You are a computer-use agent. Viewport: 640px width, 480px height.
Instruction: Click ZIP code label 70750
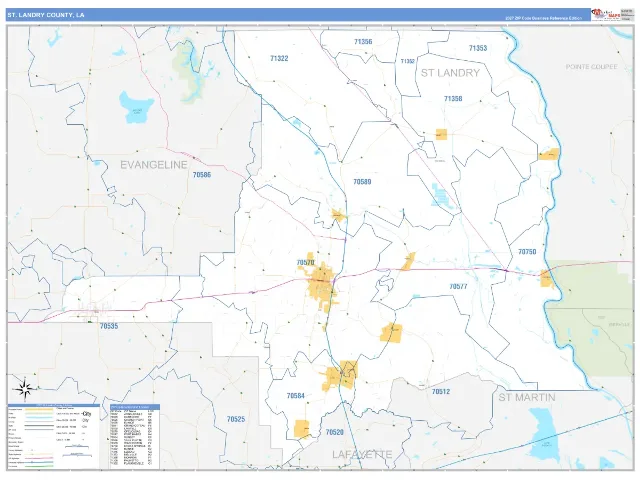pos(527,252)
